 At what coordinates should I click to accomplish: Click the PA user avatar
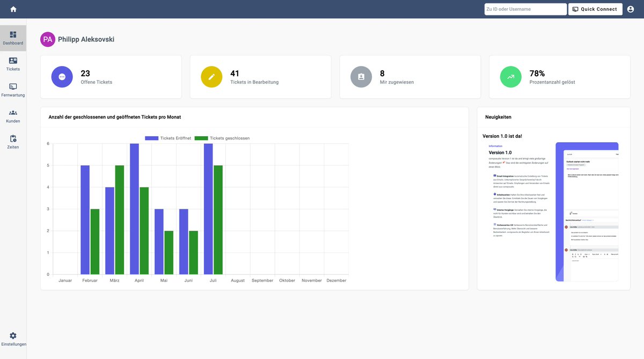[x=48, y=39]
